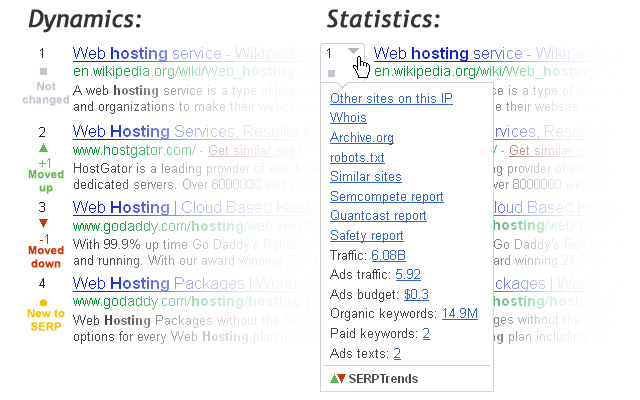Open the Quantcast report
The image size is (640, 400).
377,216
